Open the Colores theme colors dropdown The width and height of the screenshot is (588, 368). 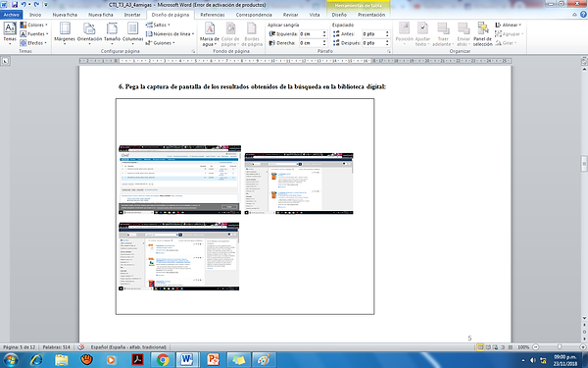(33, 25)
